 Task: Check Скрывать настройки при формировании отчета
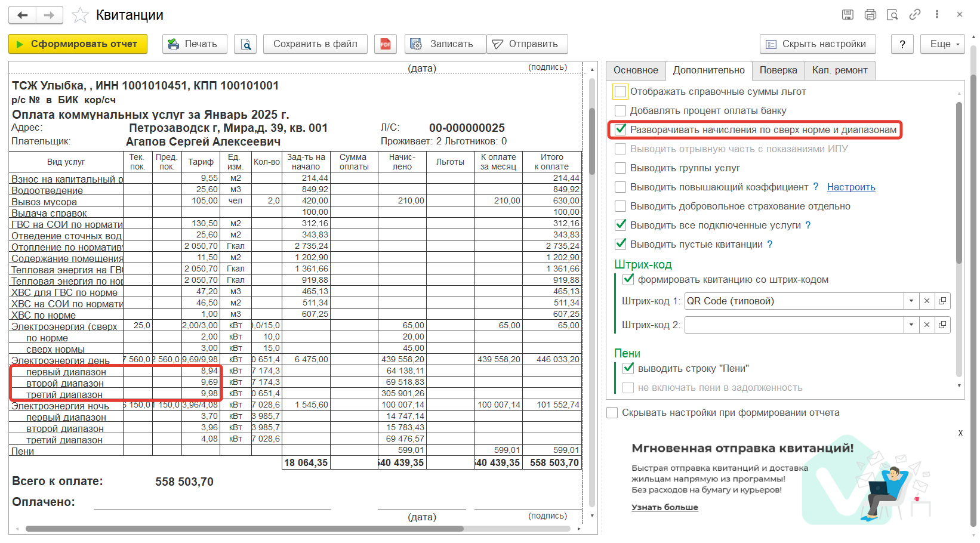point(612,412)
